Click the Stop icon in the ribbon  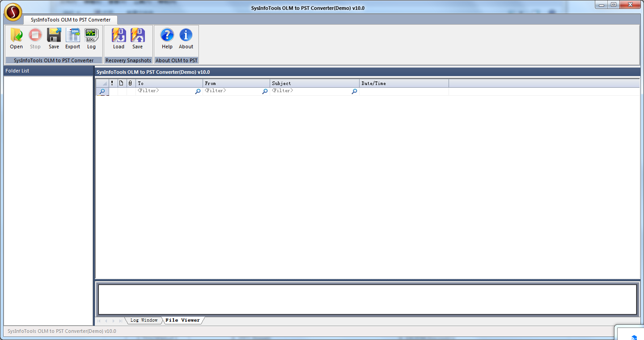pyautogui.click(x=35, y=38)
